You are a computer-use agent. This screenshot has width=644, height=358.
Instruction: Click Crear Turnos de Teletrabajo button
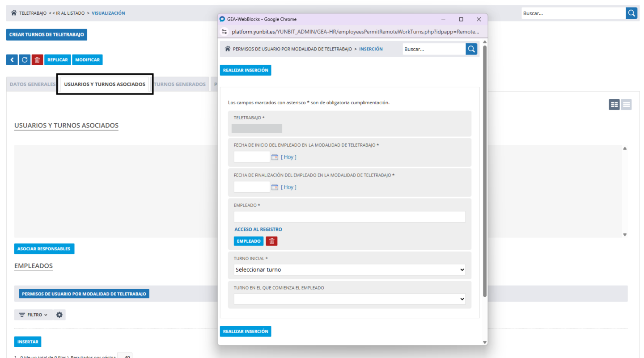(x=47, y=34)
